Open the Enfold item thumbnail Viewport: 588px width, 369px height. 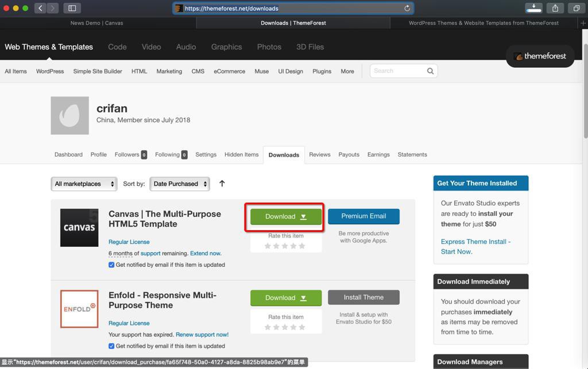[79, 309]
